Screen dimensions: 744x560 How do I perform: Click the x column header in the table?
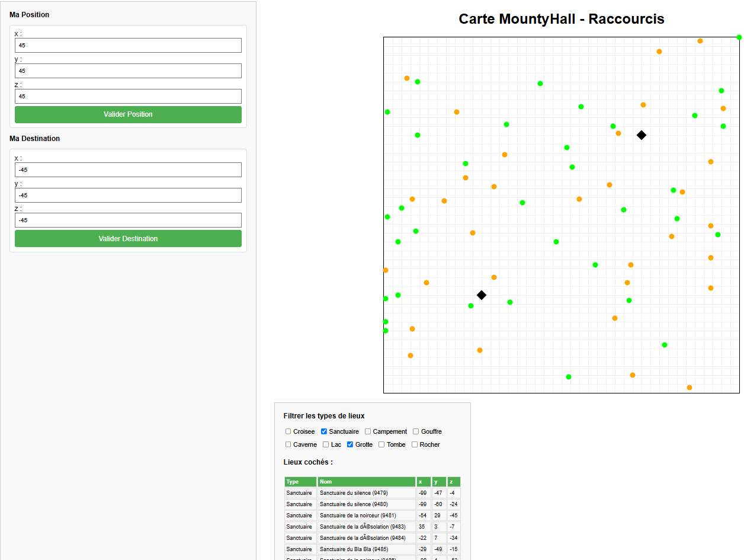click(423, 482)
